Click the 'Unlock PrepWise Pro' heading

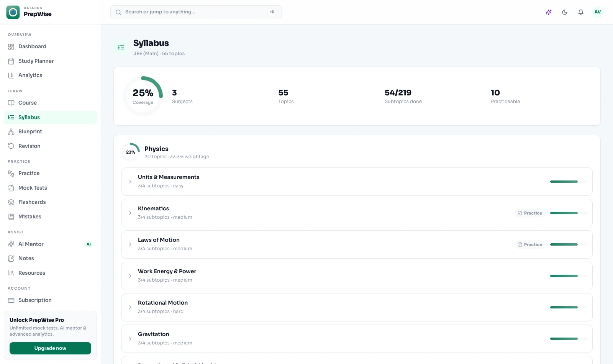pyautogui.click(x=37, y=320)
